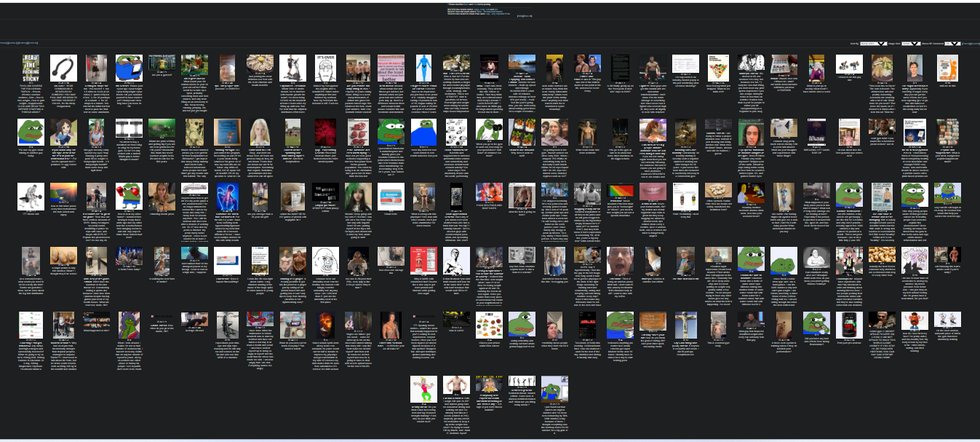Viewport: 980px width, 442px height.
Task: Open the black-and-white wojak sketch thumbnail
Action: [324, 259]
